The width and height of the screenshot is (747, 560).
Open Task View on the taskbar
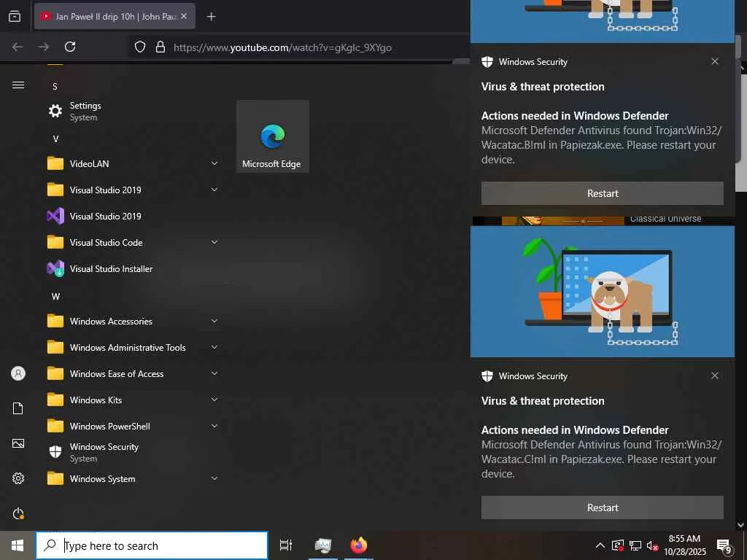coord(286,545)
